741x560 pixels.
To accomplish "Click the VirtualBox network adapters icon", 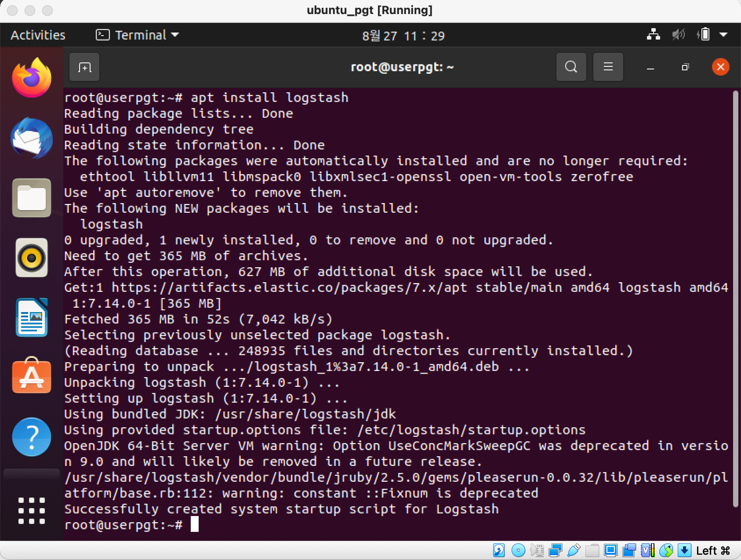I will pos(556,550).
